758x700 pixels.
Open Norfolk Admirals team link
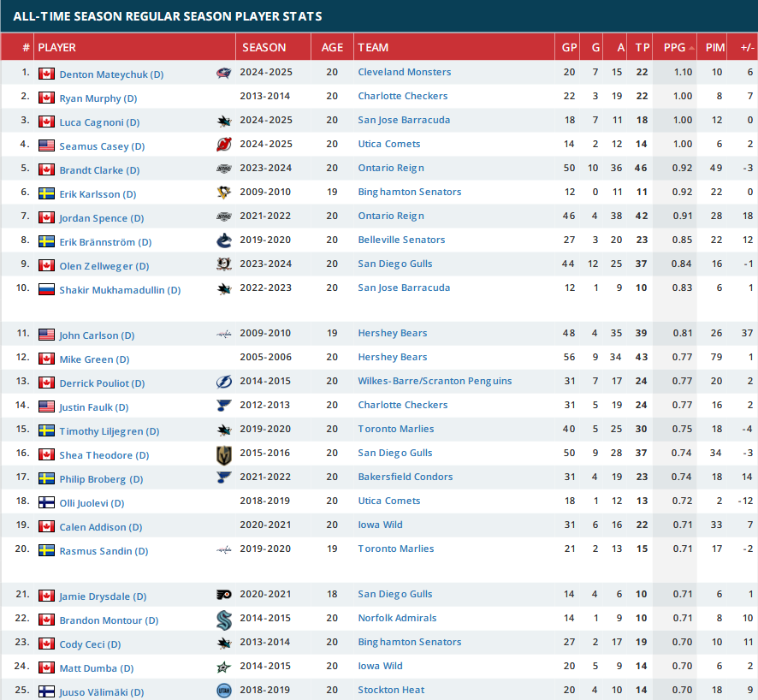click(397, 618)
